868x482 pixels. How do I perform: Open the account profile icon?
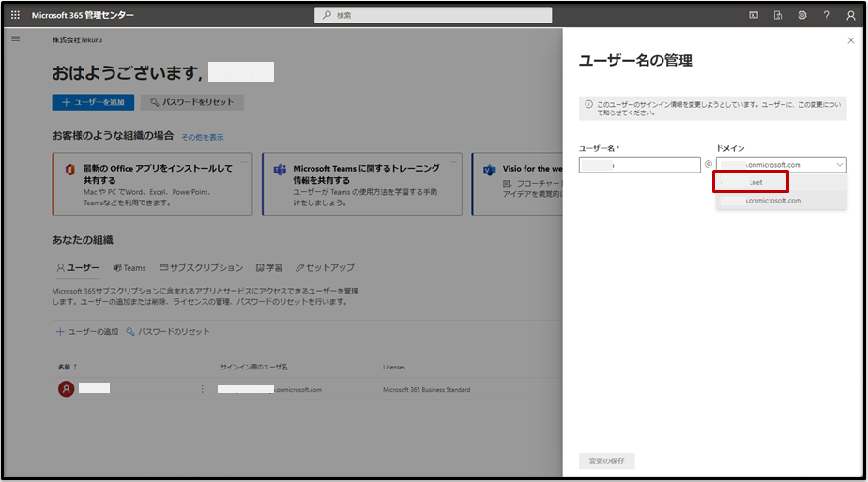coord(851,16)
